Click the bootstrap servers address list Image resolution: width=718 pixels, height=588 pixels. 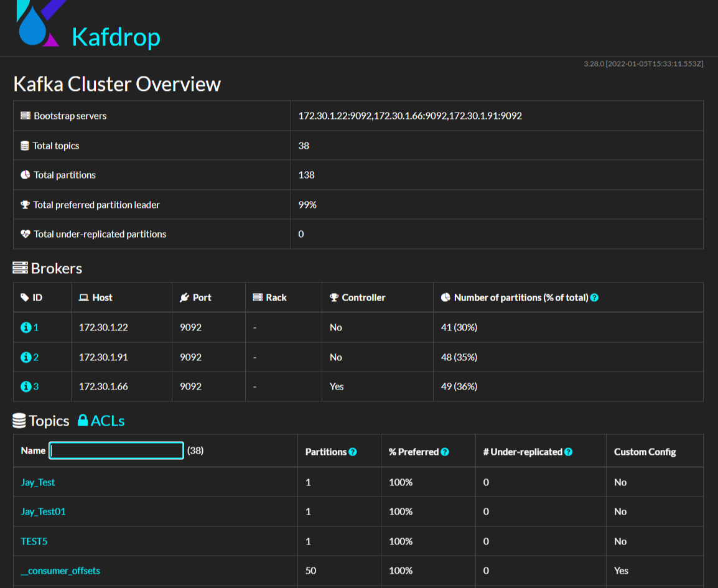410,116
